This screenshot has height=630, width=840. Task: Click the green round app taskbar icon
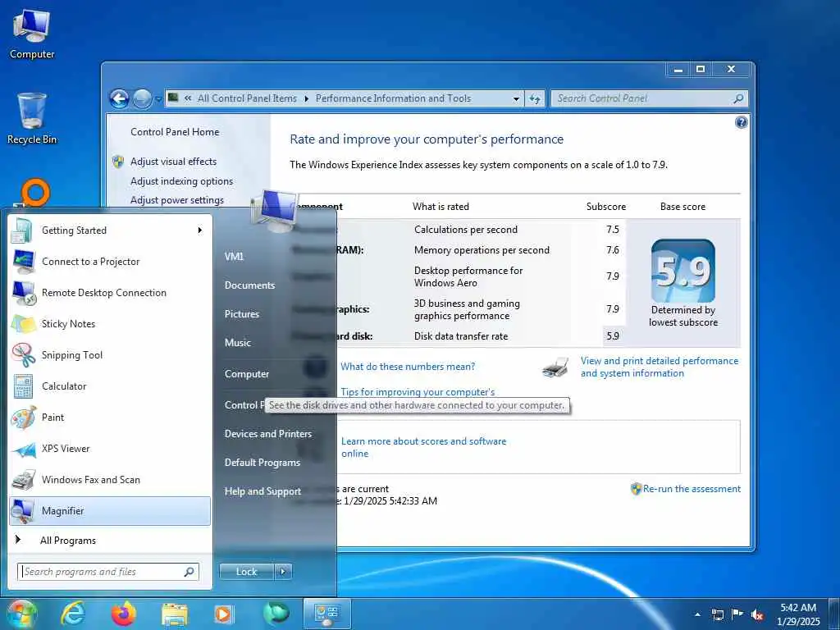(276, 614)
